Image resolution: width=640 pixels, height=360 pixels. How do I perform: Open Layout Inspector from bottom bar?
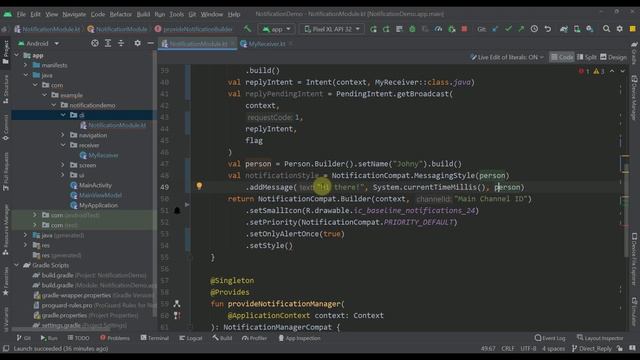coord(600,338)
